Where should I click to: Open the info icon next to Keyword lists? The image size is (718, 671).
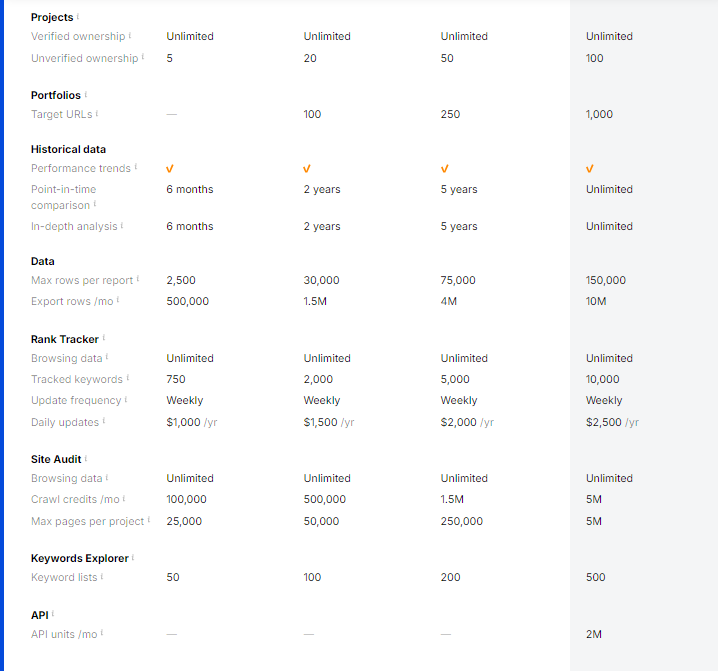coord(101,577)
